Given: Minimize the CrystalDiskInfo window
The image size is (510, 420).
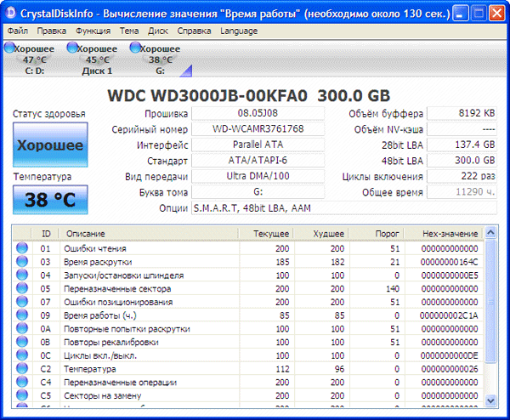Looking at the screenshot, I should click(x=460, y=14).
